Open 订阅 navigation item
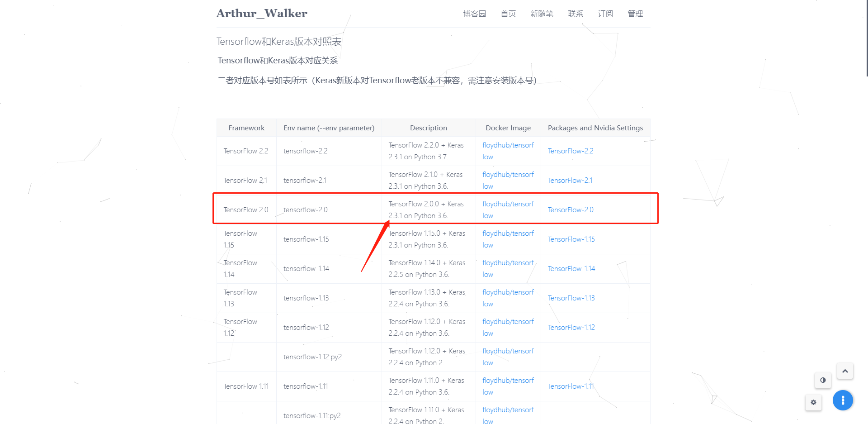This screenshot has width=868, height=424. (x=605, y=14)
